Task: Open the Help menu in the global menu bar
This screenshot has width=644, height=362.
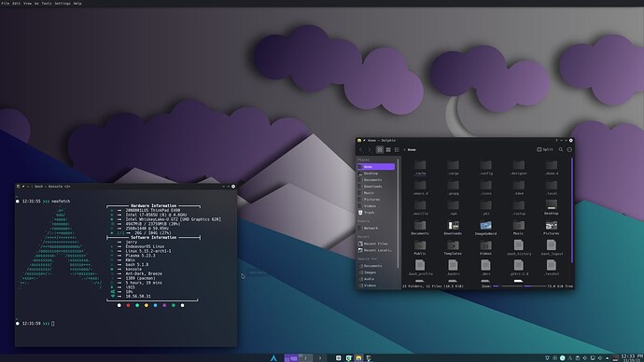Action: point(77,4)
